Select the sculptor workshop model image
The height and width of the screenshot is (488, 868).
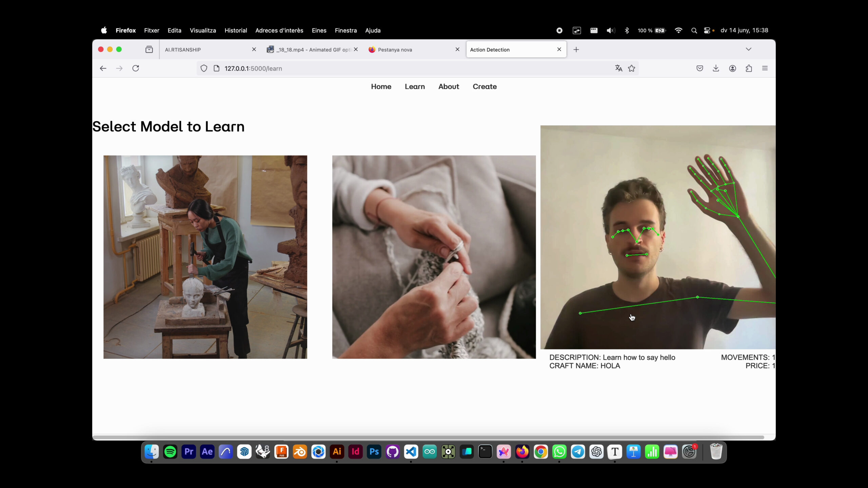coord(205,257)
